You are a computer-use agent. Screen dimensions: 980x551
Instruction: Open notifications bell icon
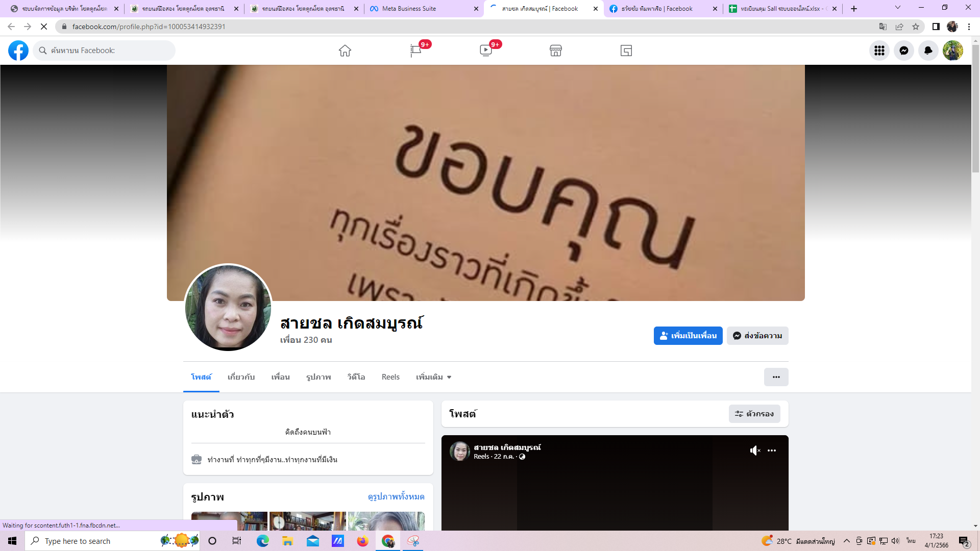tap(928, 51)
